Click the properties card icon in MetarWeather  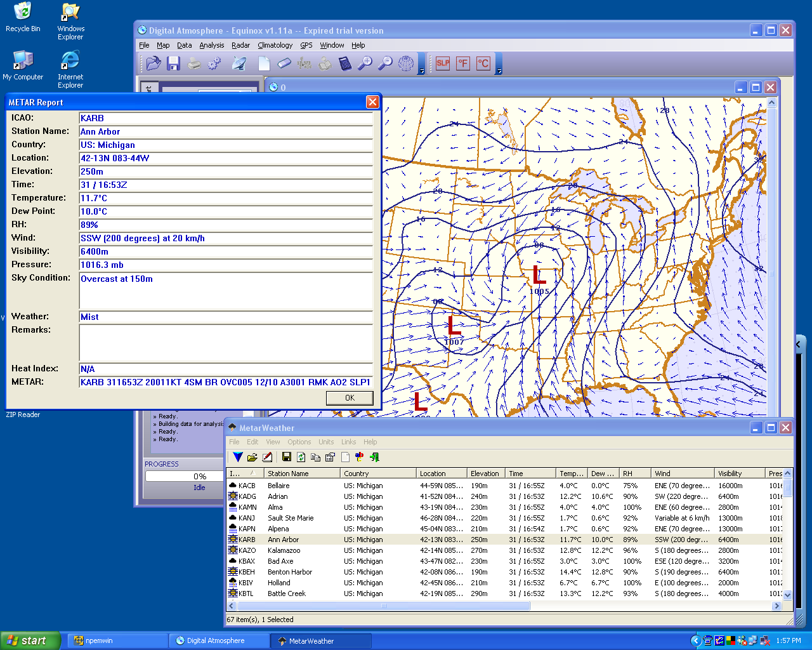click(x=330, y=457)
